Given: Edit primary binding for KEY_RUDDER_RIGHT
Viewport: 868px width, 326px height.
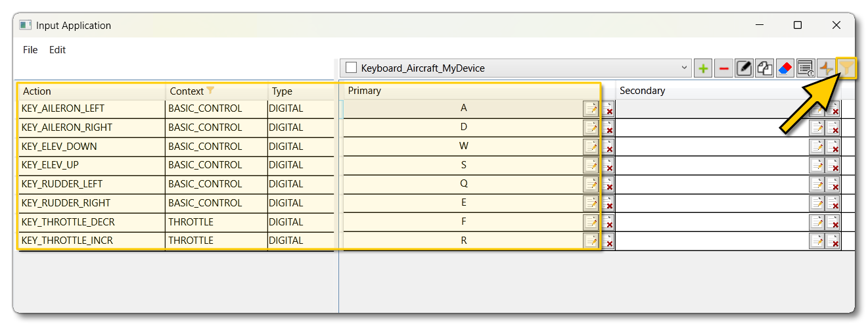Looking at the screenshot, I should [x=591, y=204].
